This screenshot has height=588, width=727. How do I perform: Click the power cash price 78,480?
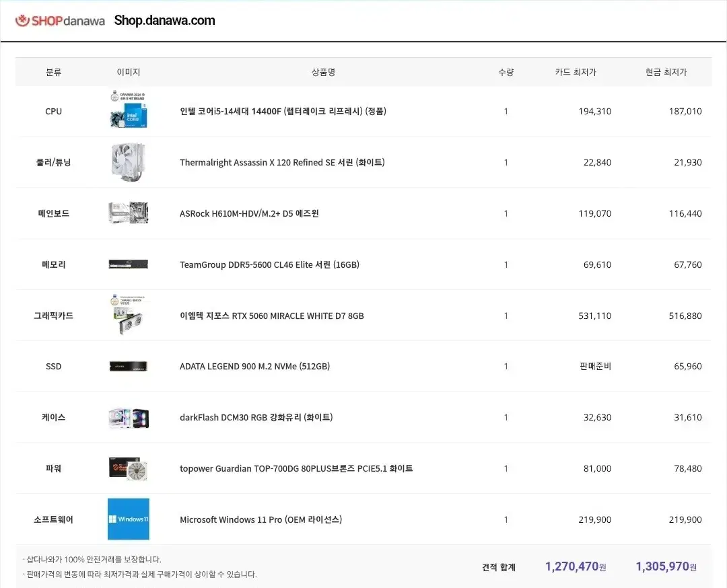click(687, 468)
